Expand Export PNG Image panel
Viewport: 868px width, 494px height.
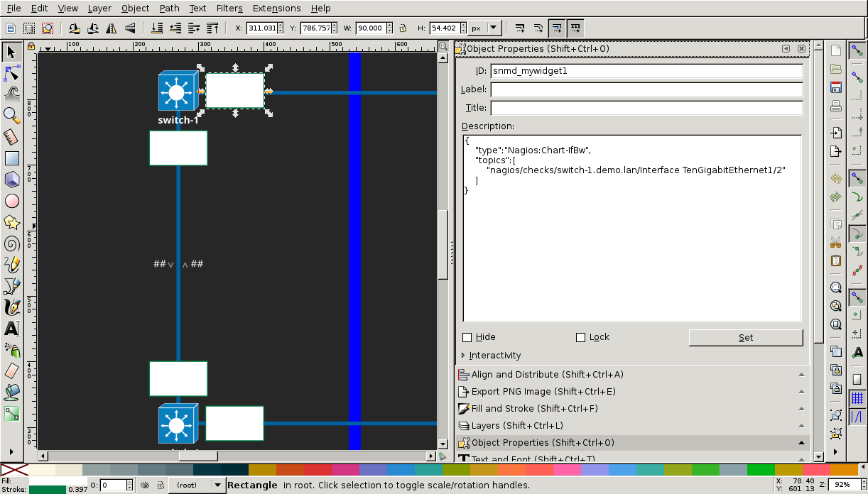tap(632, 391)
